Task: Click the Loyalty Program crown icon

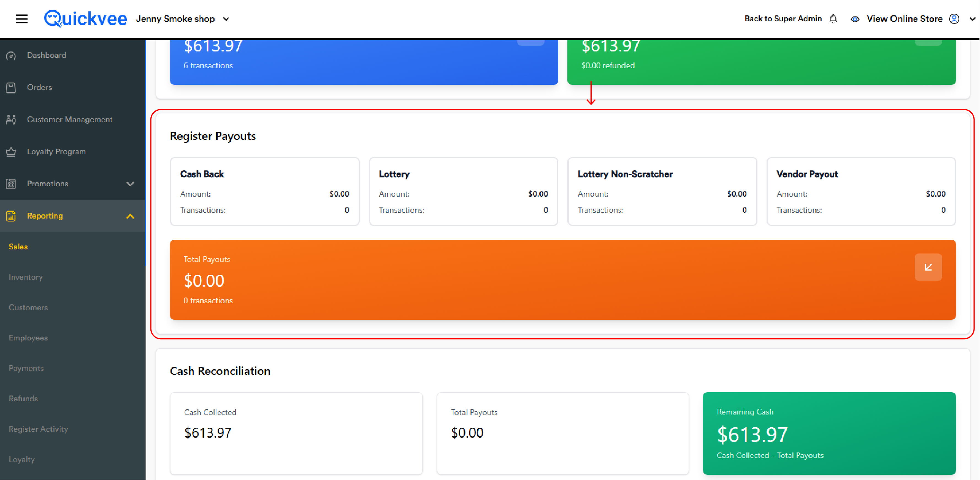Action: coord(11,152)
